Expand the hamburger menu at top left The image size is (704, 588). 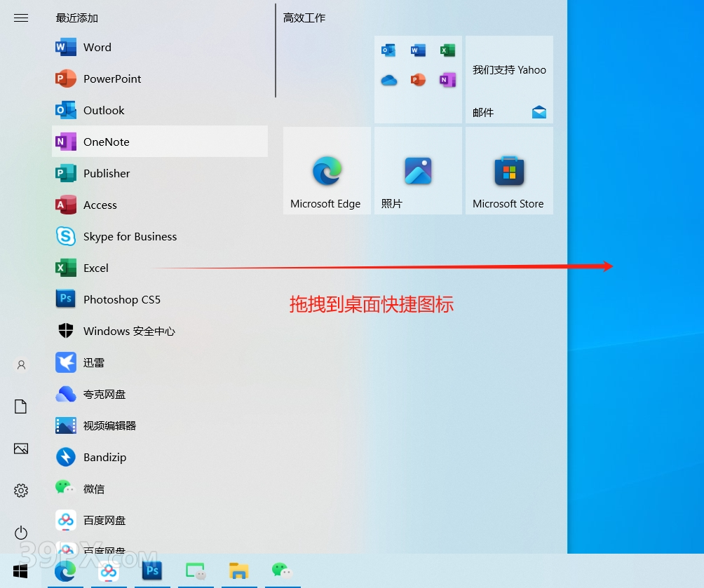(x=20, y=18)
